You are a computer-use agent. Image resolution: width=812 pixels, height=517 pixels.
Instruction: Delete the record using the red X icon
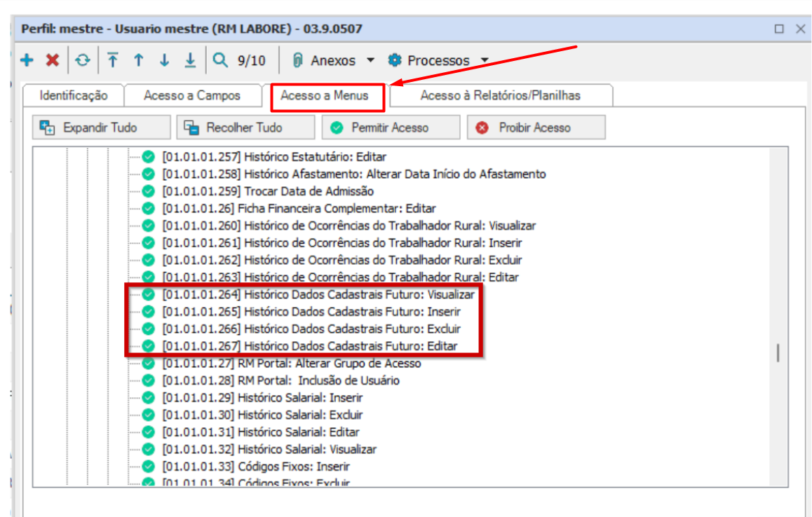point(53,60)
